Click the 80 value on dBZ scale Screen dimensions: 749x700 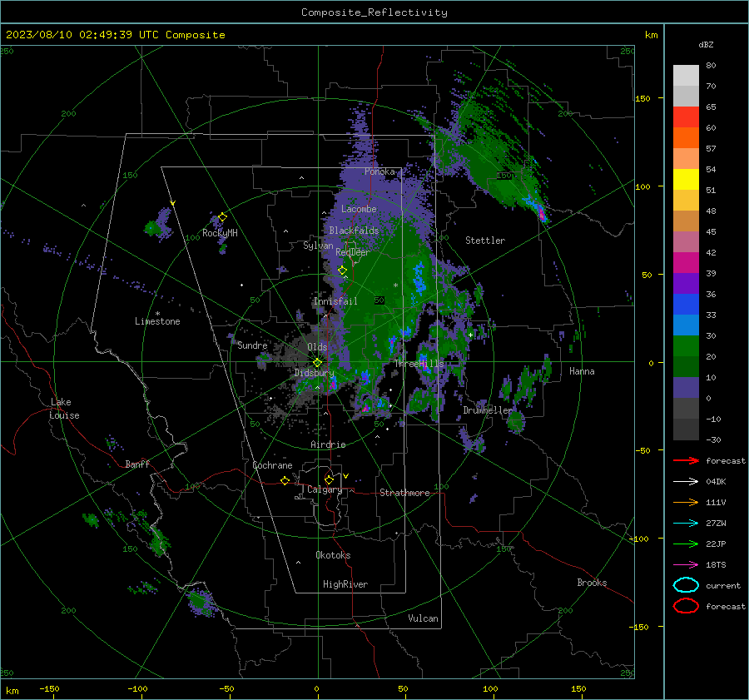coord(711,66)
